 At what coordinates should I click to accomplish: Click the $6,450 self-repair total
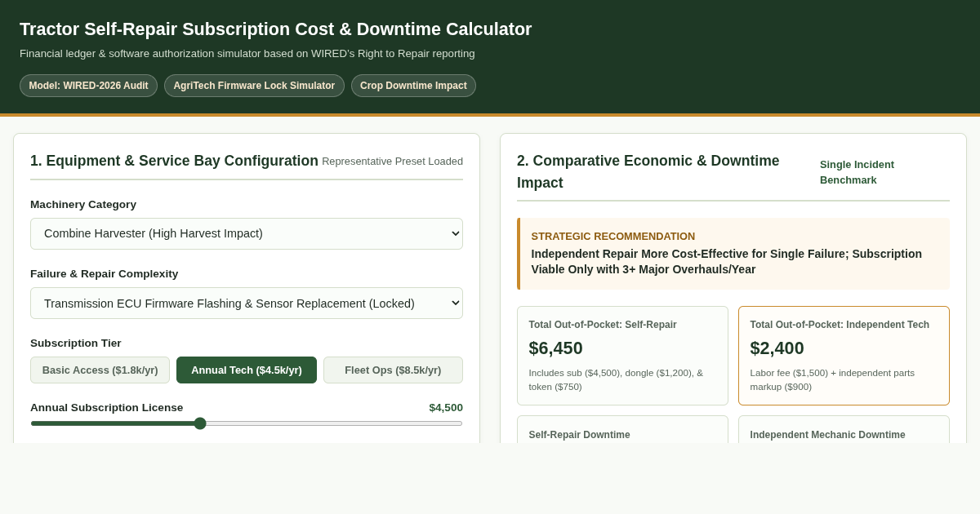coord(555,348)
